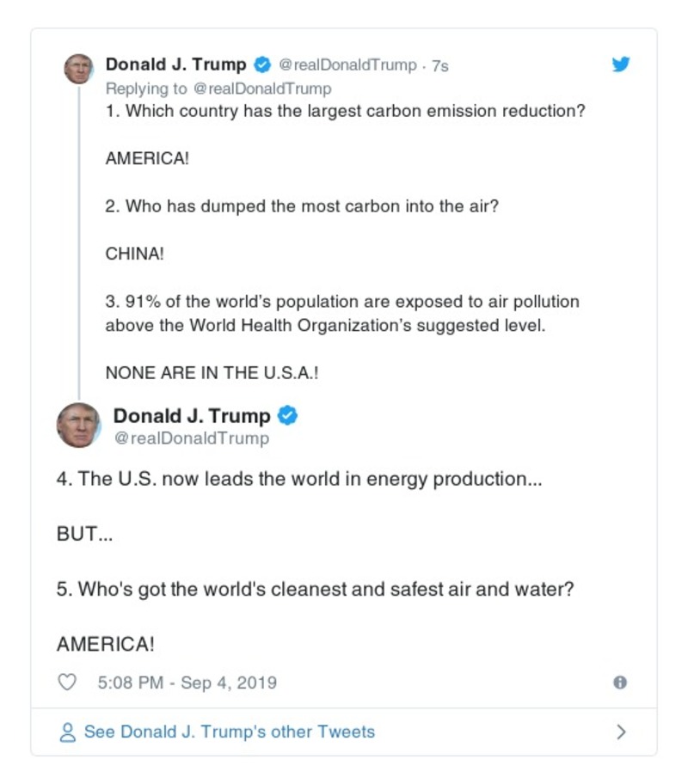Click the Twitter bird logo
The image size is (688, 784).
[621, 64]
